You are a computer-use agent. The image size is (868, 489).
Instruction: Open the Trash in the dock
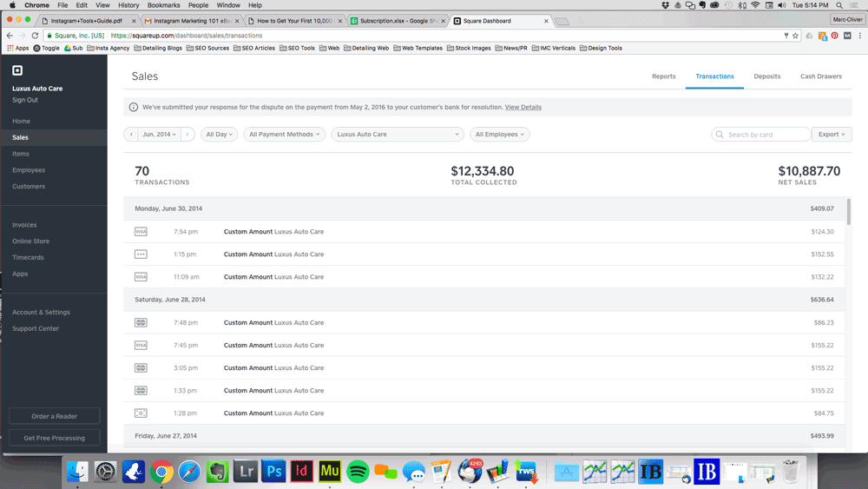click(791, 472)
